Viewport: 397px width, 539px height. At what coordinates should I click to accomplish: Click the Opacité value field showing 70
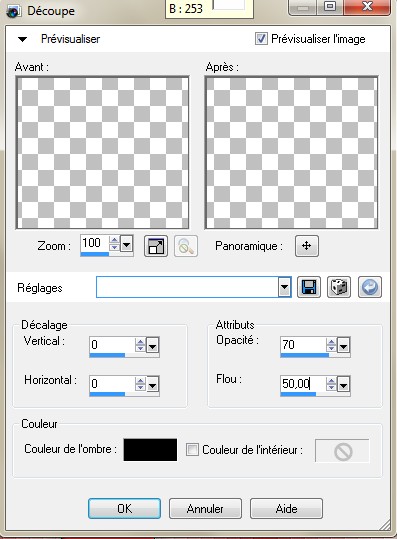303,345
